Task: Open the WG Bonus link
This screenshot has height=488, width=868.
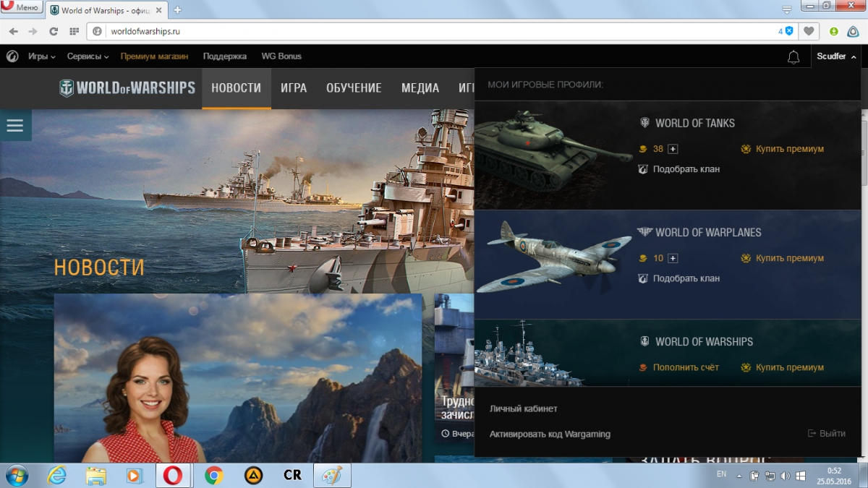Action: pos(281,56)
